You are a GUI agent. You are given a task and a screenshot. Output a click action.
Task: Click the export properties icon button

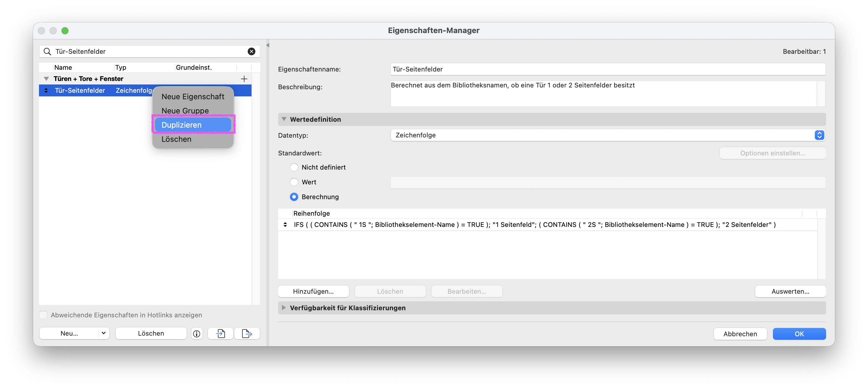tap(247, 333)
